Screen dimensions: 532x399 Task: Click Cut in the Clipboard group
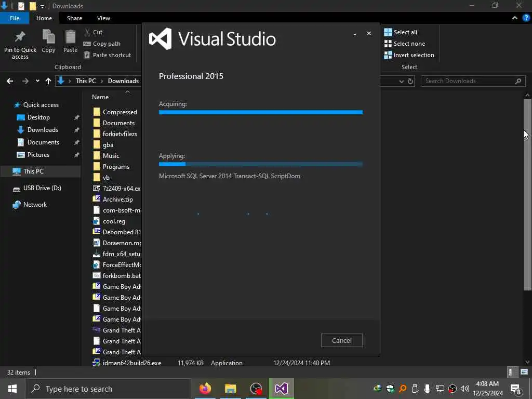click(x=94, y=32)
